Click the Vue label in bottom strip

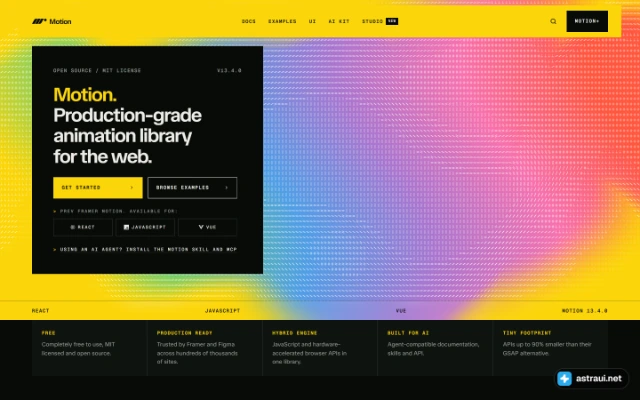pos(401,311)
